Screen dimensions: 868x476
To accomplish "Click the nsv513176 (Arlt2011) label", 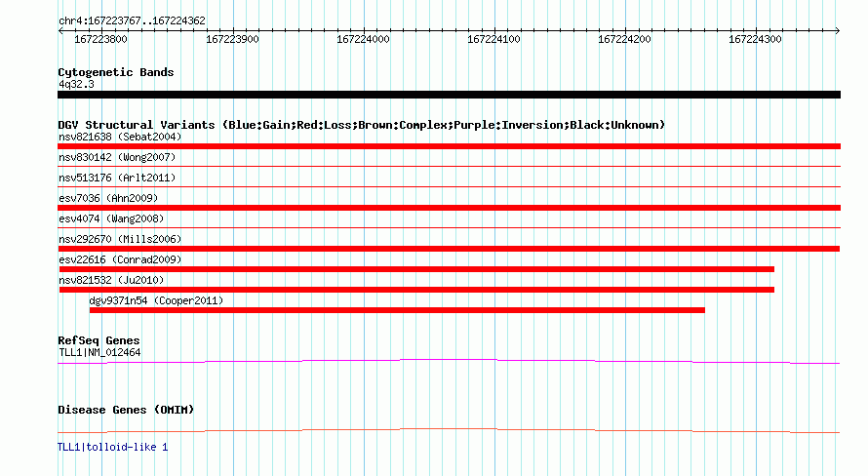I will coord(117,178).
